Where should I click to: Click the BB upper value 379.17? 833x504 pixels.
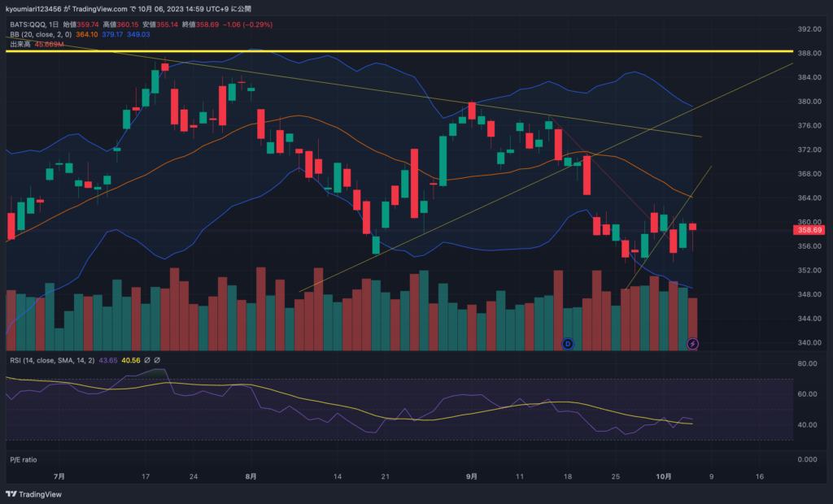pos(112,34)
